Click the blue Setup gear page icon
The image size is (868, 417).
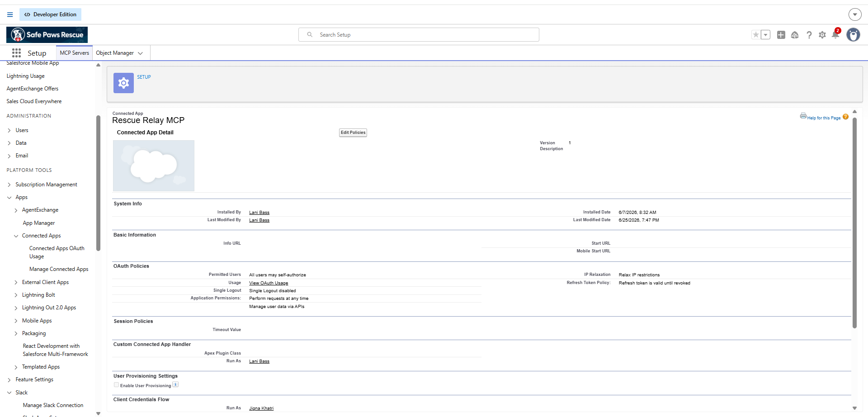[x=123, y=83]
